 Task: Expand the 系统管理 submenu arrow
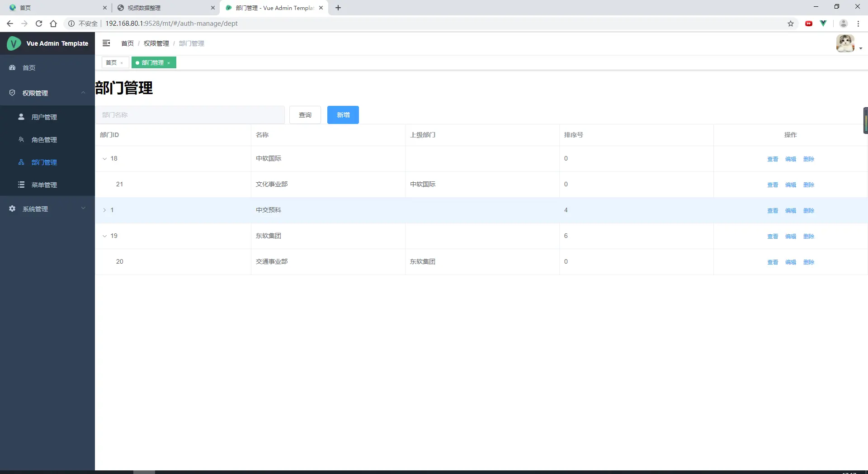pos(83,208)
